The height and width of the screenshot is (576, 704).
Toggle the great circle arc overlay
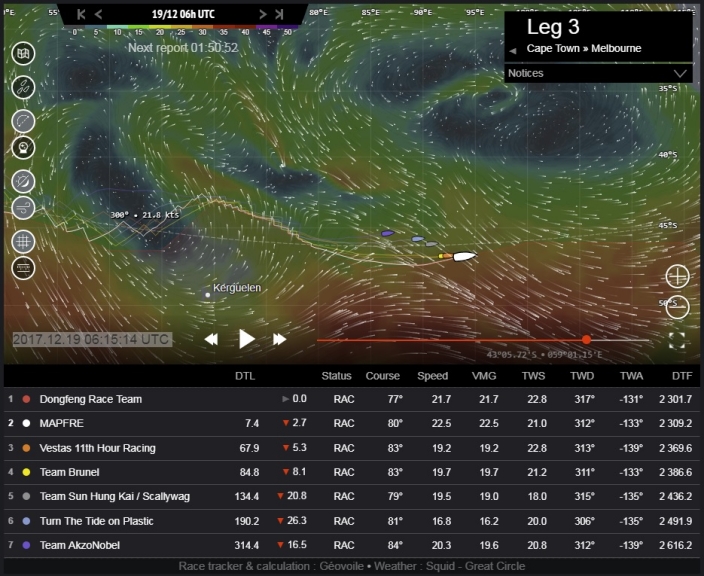[23, 121]
